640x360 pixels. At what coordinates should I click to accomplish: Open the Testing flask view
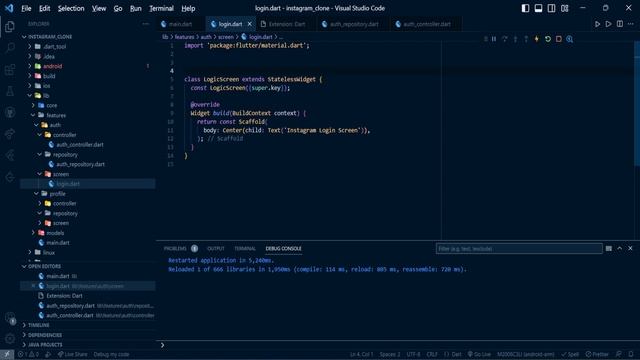(x=10, y=91)
